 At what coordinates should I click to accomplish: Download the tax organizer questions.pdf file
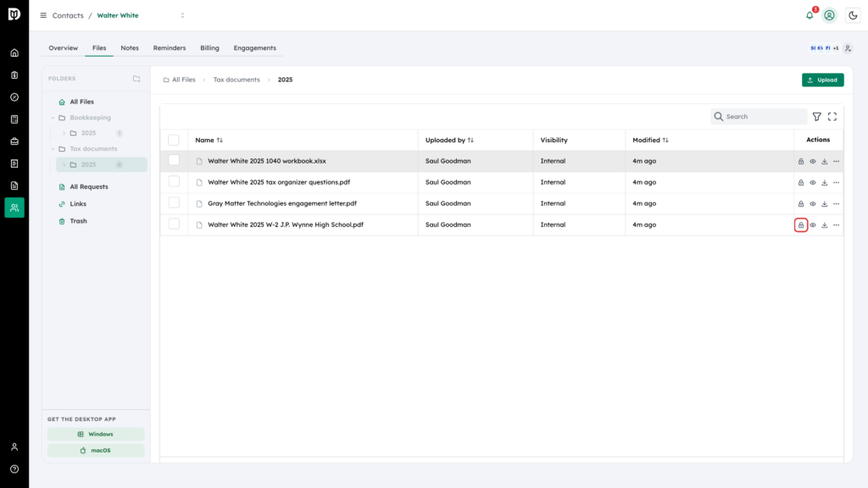[825, 183]
